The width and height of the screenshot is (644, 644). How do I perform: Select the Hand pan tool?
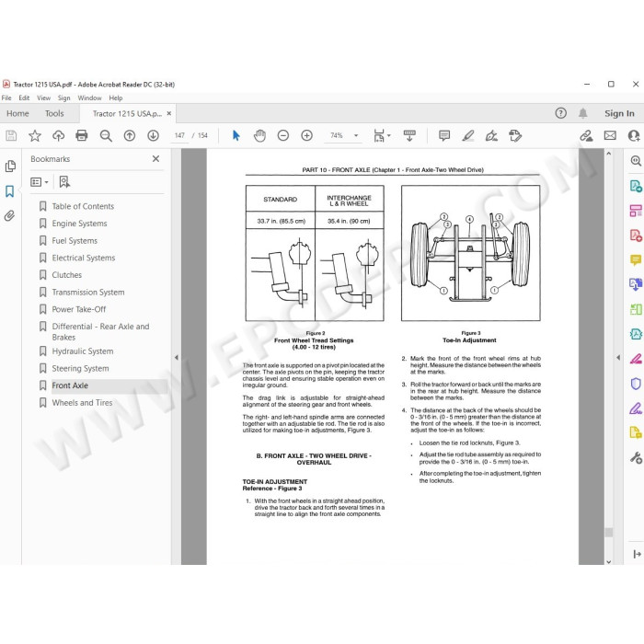coord(259,135)
